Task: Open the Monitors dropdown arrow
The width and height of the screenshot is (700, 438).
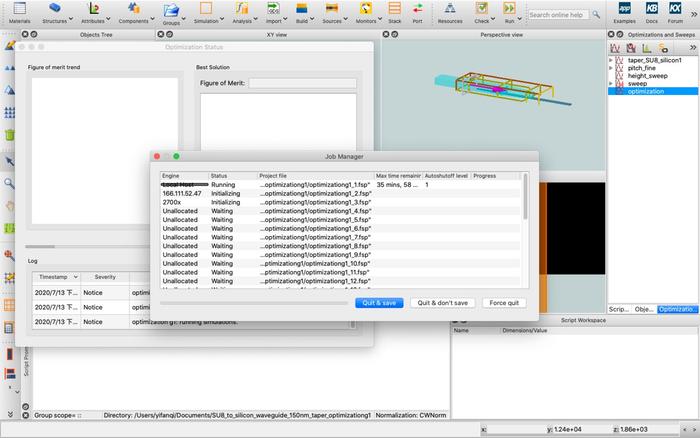Action: pos(380,19)
